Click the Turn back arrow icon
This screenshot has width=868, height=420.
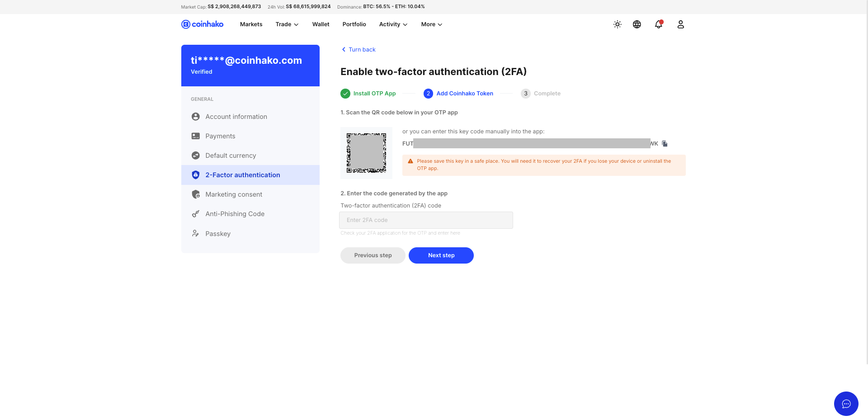[x=344, y=50]
